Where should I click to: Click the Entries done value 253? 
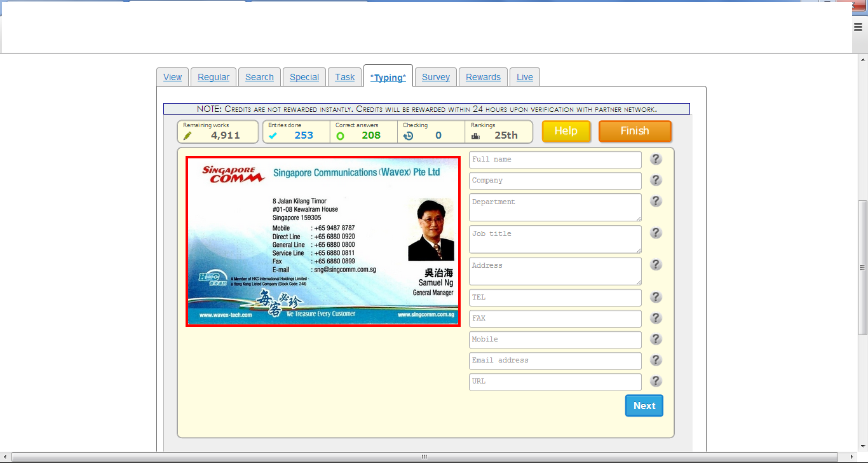pyautogui.click(x=304, y=135)
